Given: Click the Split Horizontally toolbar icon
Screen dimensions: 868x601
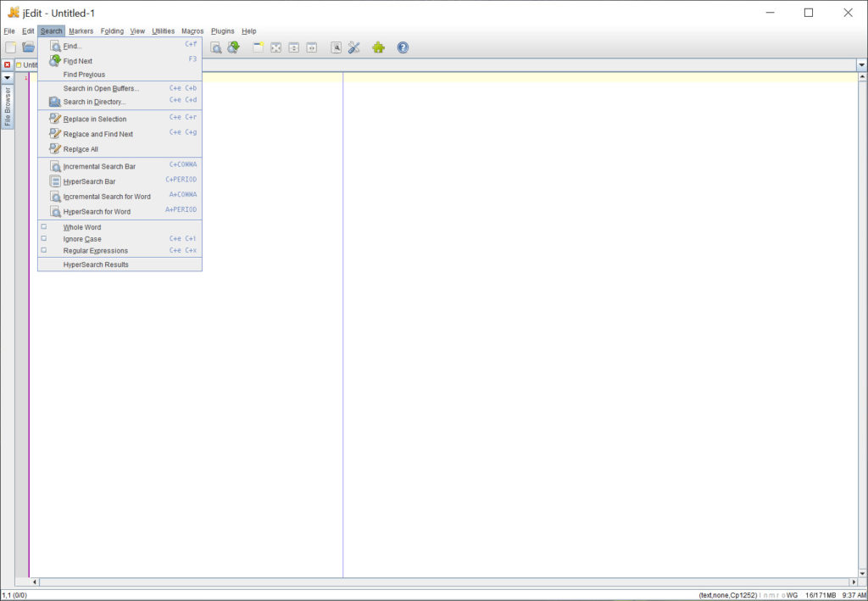Looking at the screenshot, I should (294, 47).
